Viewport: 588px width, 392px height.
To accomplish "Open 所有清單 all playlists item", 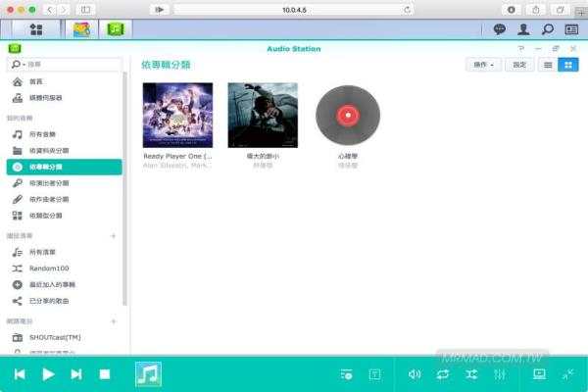I will [64, 252].
